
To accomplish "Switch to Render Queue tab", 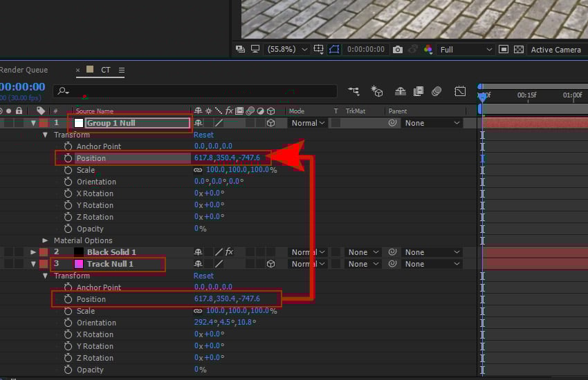I will (24, 70).
